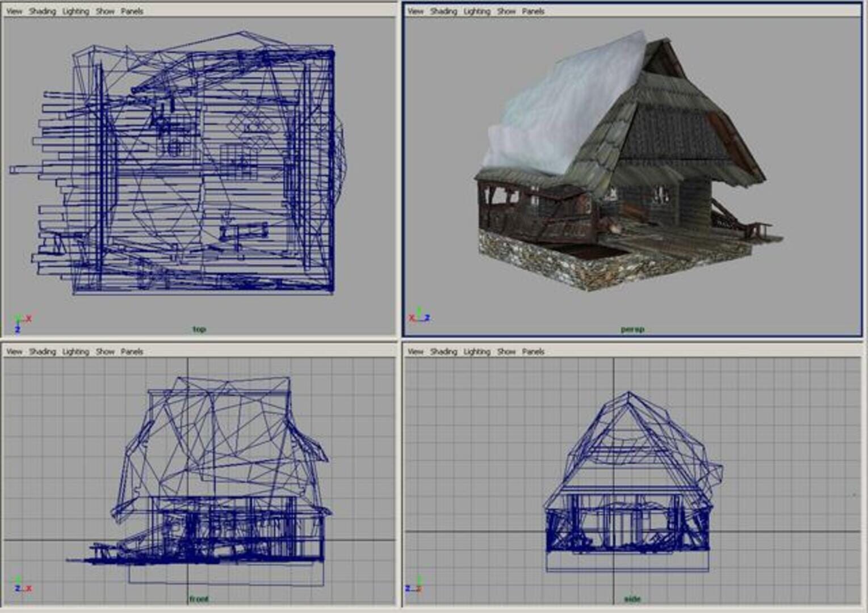Click the 'top' camera label
The width and height of the screenshot is (868, 613).
[199, 329]
